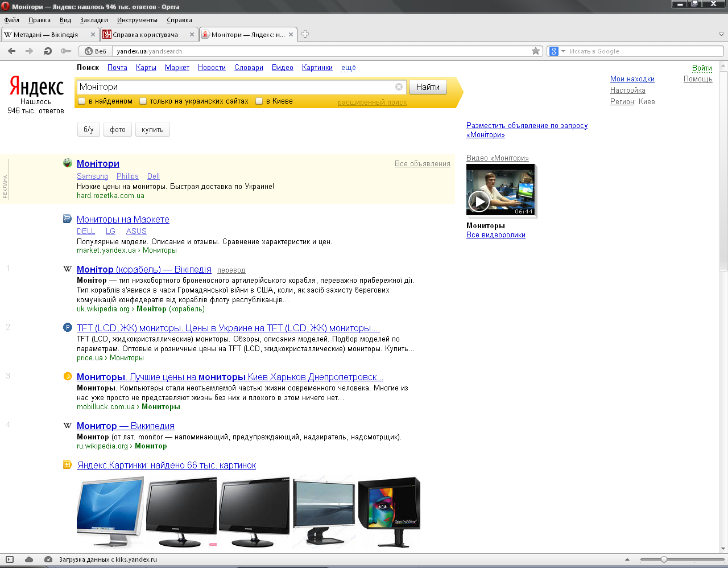Close the Монітори — Яндекс tab

291,35
